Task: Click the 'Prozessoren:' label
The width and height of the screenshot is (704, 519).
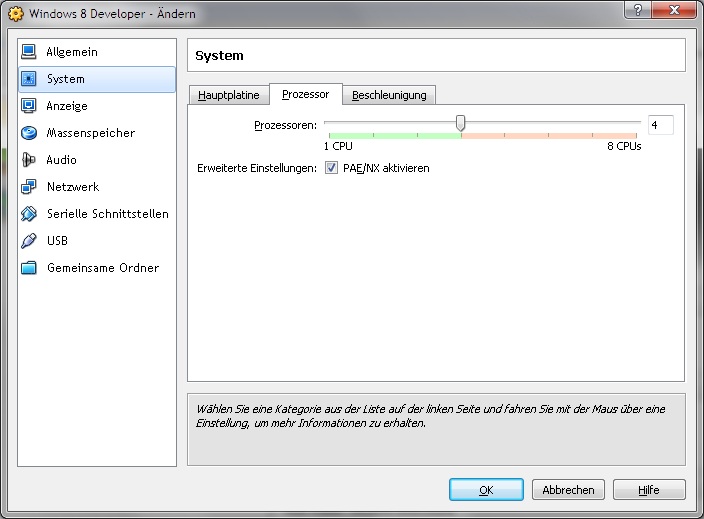Action: (x=286, y=125)
